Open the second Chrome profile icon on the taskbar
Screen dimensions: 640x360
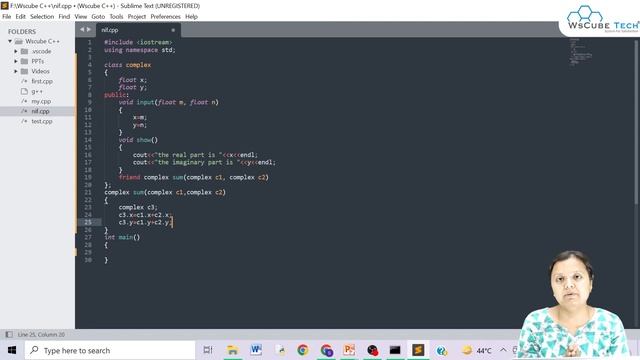(x=326, y=350)
